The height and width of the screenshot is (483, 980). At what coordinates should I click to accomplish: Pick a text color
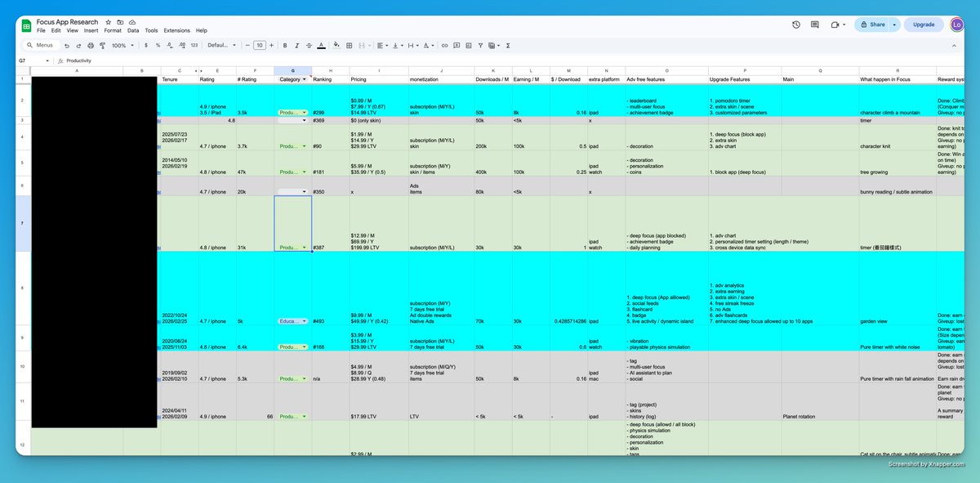[x=322, y=45]
